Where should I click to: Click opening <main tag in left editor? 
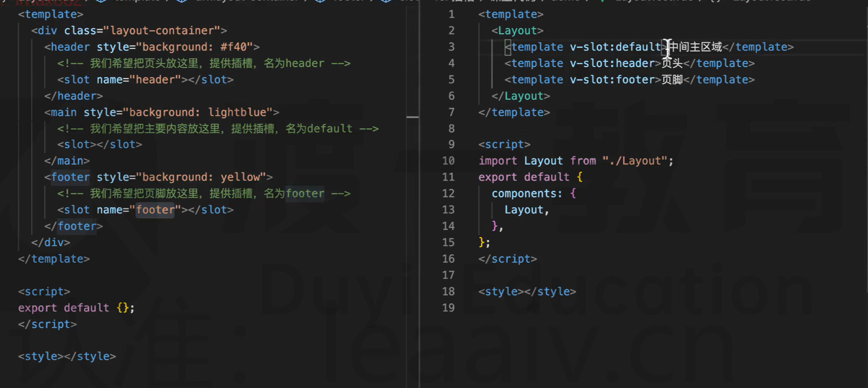(60, 112)
